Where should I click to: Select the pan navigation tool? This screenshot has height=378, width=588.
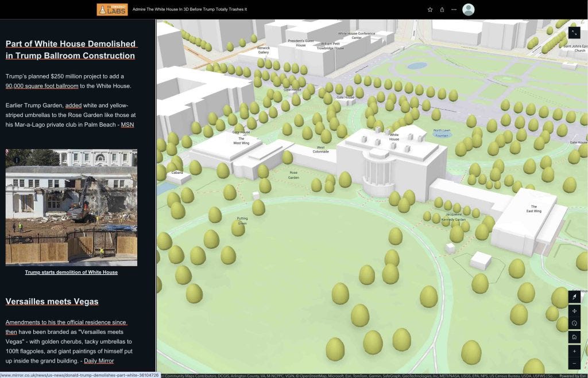coord(574,311)
